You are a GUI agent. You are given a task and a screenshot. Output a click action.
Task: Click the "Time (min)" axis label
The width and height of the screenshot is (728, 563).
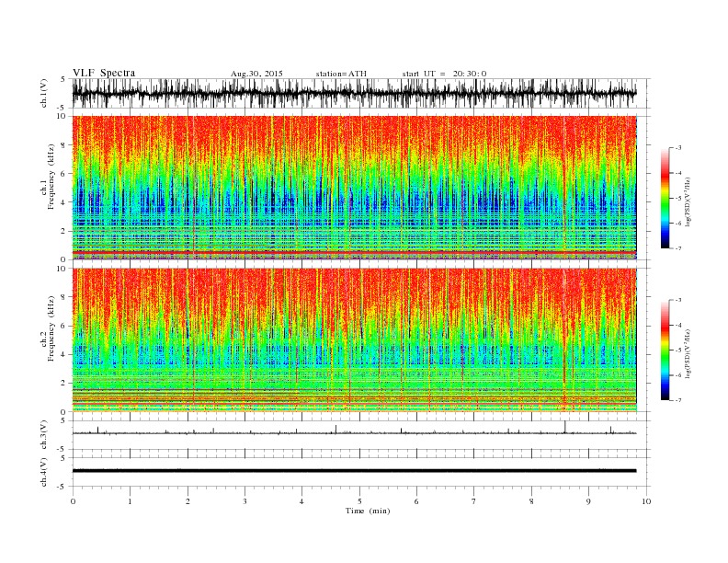coord(368,511)
